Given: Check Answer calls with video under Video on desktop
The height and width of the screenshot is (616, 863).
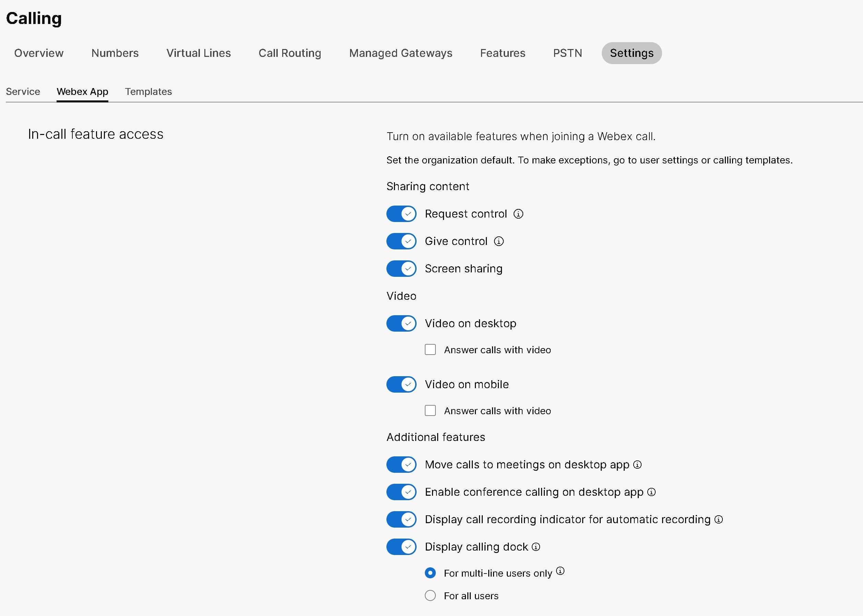Looking at the screenshot, I should (430, 349).
